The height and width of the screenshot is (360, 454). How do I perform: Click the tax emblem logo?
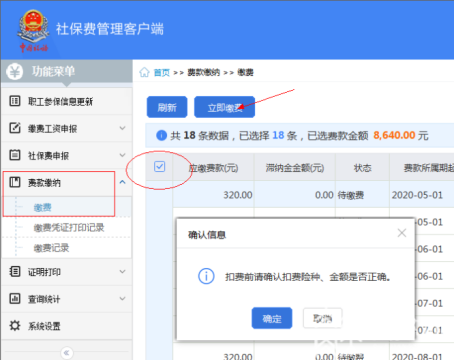coord(33,31)
